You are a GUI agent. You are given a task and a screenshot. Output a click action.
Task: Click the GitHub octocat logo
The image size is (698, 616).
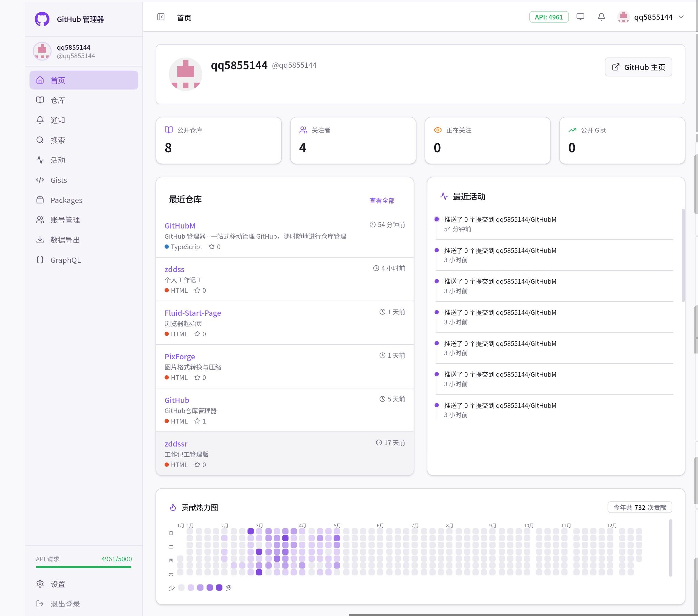pos(42,19)
